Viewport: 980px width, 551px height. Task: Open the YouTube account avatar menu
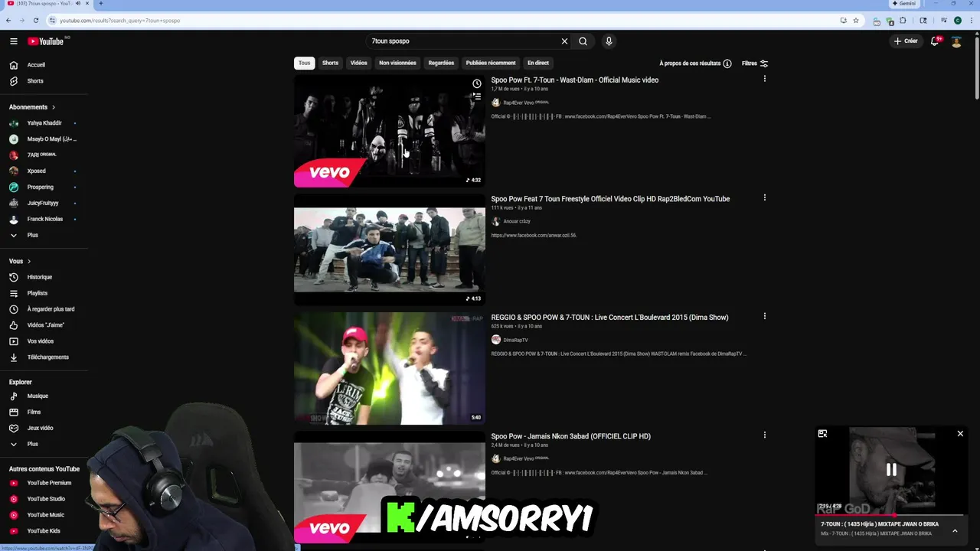[x=956, y=41]
